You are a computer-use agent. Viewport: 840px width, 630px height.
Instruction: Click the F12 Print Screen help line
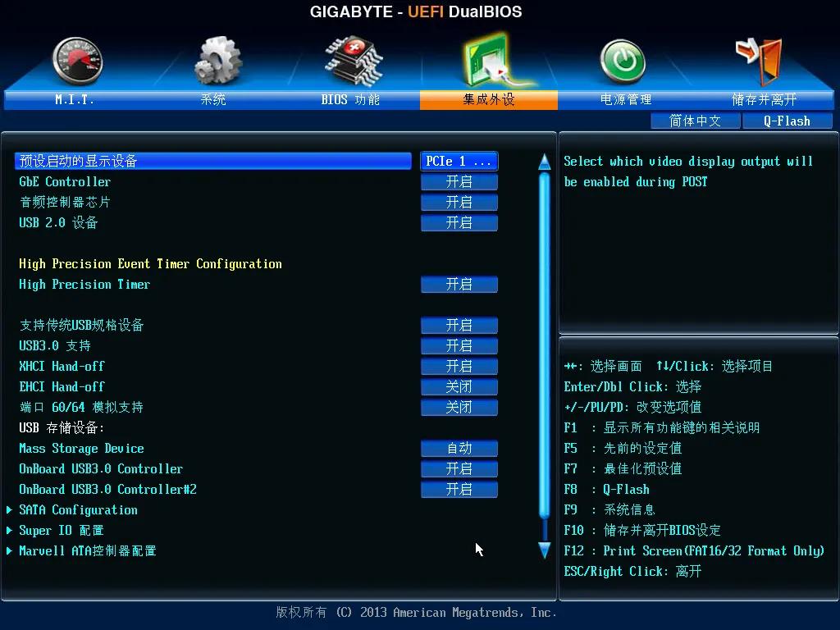[x=694, y=550]
